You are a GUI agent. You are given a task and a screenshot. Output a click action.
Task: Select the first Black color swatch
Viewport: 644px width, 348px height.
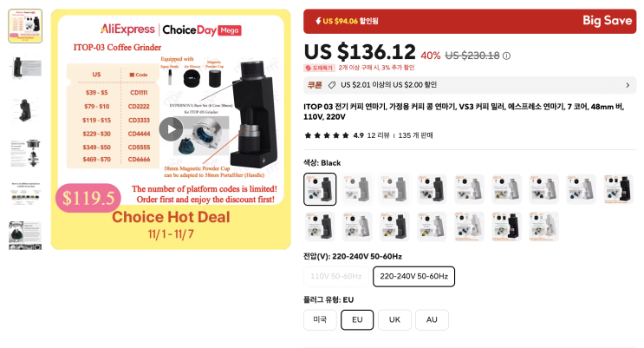320,189
